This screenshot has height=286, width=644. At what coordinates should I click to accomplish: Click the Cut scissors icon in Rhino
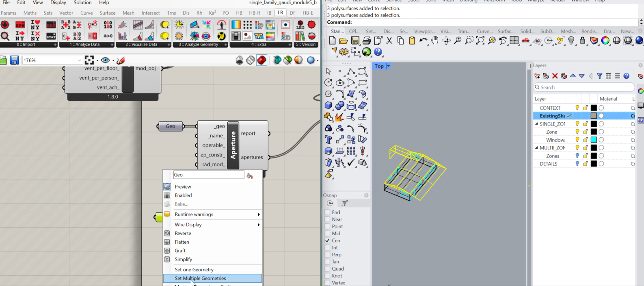tap(389, 41)
